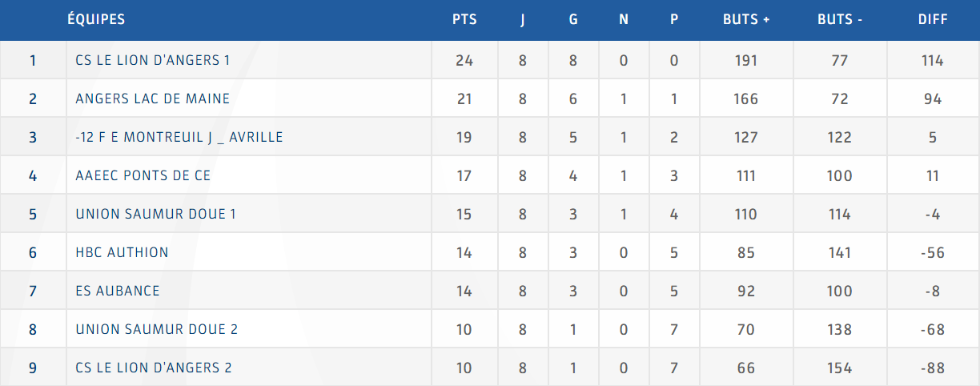Sort by the PTS column header
This screenshot has height=386, width=980.
pos(464,19)
